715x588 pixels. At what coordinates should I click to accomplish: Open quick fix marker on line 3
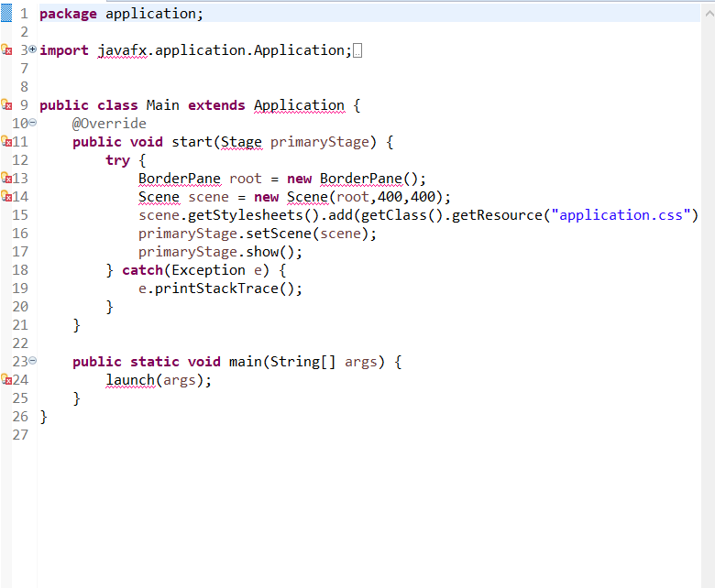[x=6, y=49]
